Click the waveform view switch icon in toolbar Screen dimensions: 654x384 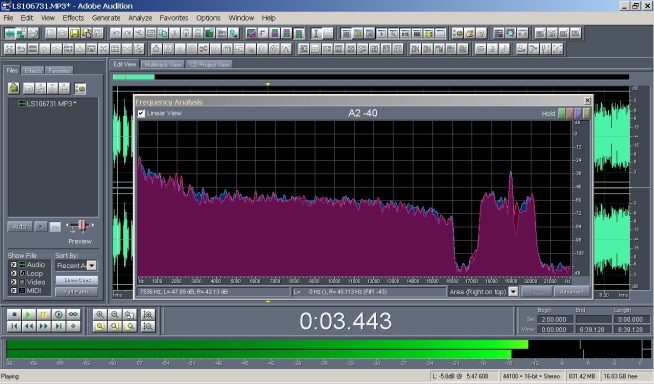tap(10, 33)
